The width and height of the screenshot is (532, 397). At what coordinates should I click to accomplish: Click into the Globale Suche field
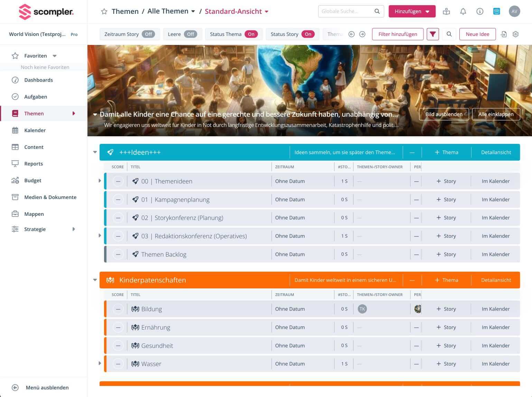pos(347,11)
